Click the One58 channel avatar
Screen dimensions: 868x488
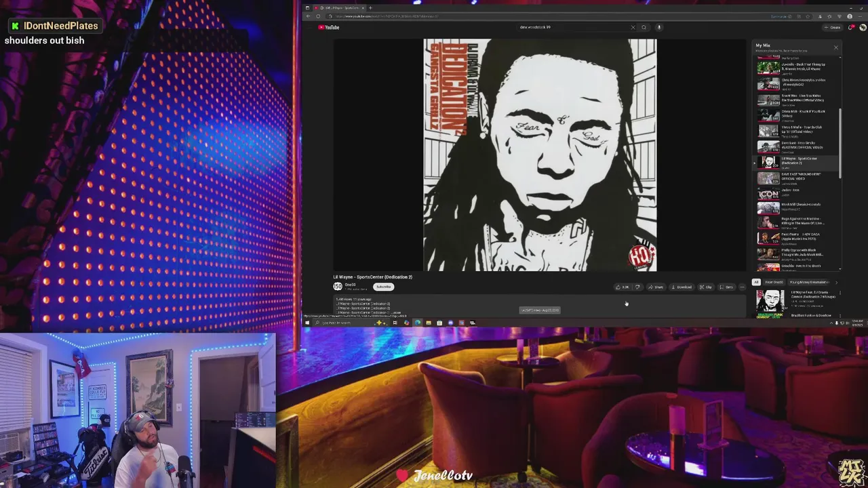pyautogui.click(x=338, y=287)
